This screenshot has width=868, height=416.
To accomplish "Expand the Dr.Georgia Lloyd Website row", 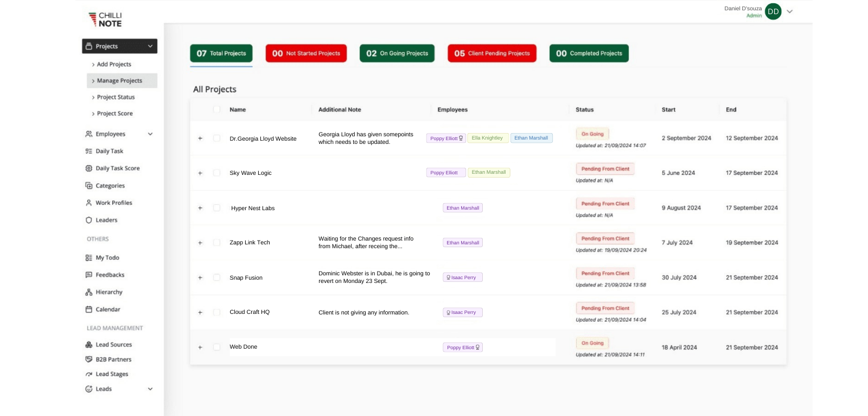I will click(x=200, y=138).
